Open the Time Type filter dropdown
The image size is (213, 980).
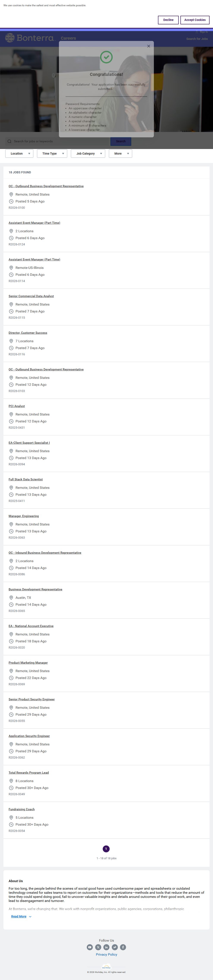click(x=52, y=154)
